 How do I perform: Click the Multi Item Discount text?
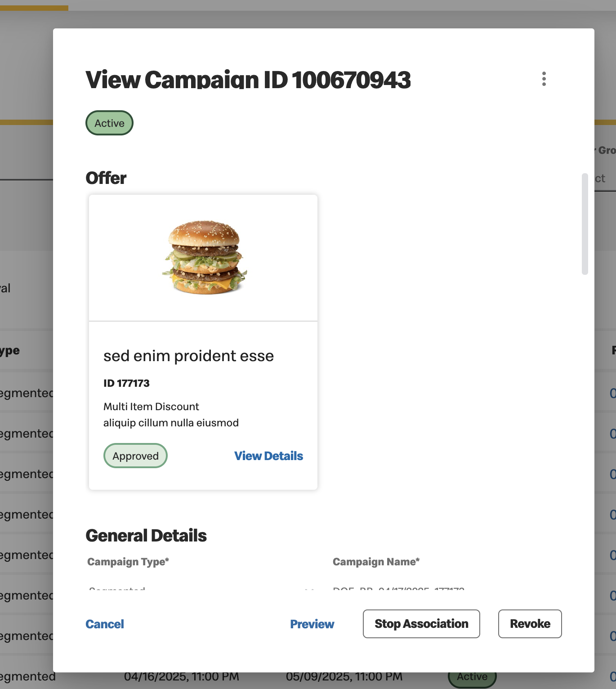[151, 407]
